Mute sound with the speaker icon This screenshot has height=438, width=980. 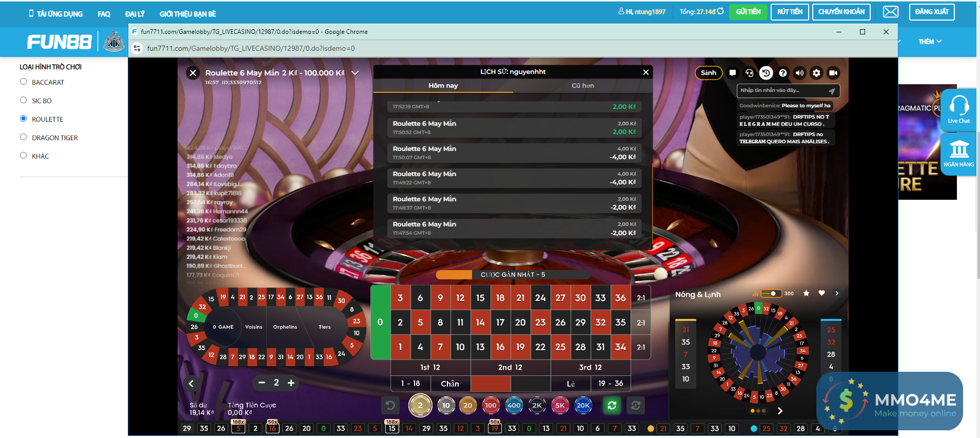(799, 73)
